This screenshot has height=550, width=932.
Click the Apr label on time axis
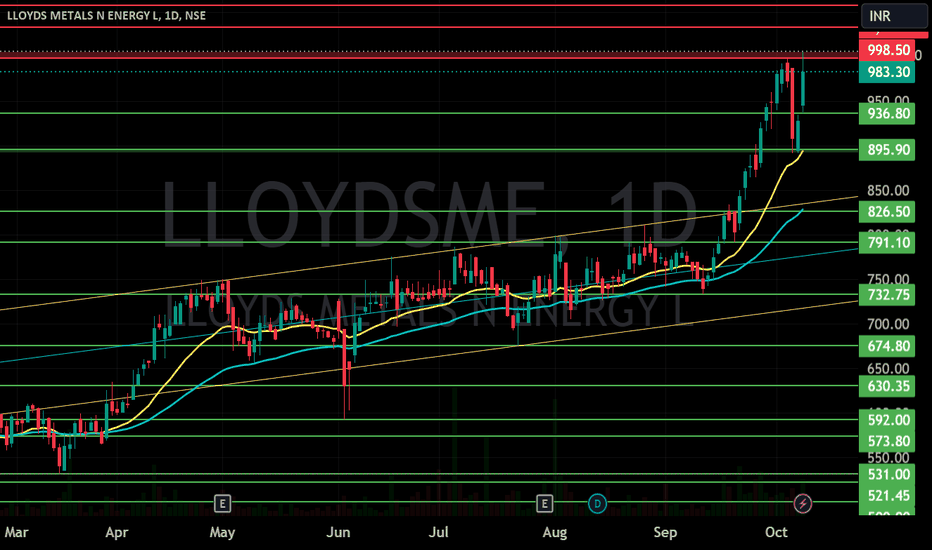tap(116, 532)
